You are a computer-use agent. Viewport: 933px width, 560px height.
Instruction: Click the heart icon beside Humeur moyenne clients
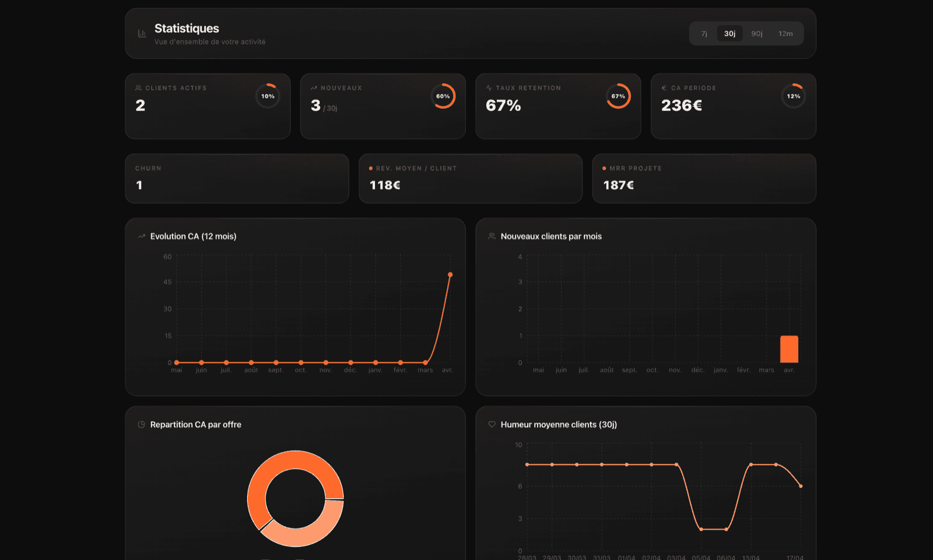[491, 424]
